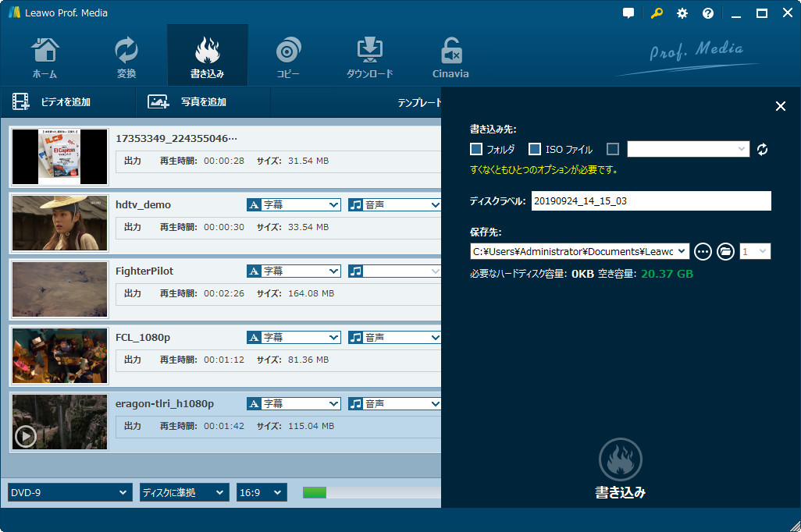Open the save path browse ellipsis button
The width and height of the screenshot is (801, 532).
click(703, 251)
